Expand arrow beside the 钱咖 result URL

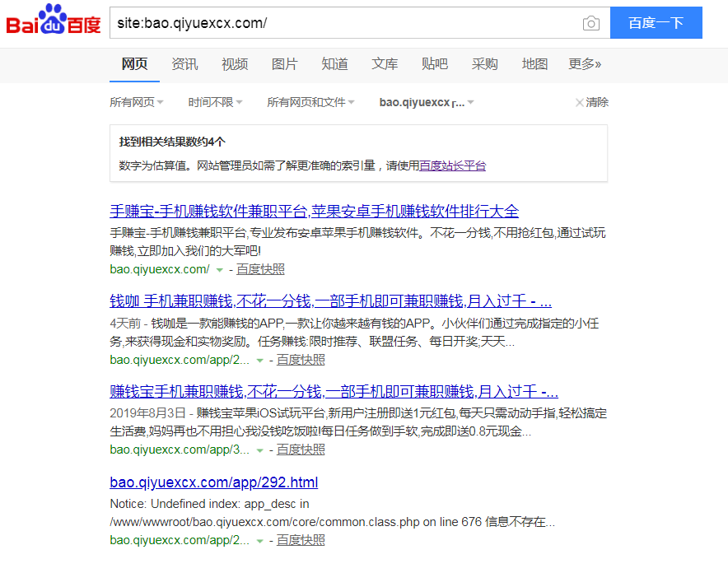point(260,361)
